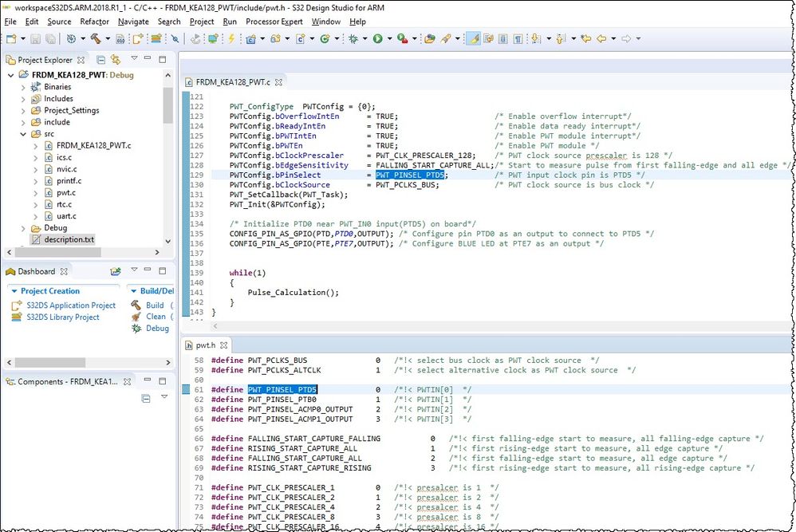Click the Build hammer icon in toolbar
The width and height of the screenshot is (796, 532).
click(96, 38)
